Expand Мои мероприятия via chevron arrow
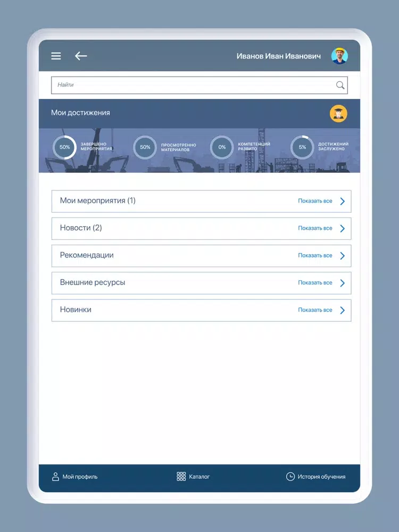 342,201
